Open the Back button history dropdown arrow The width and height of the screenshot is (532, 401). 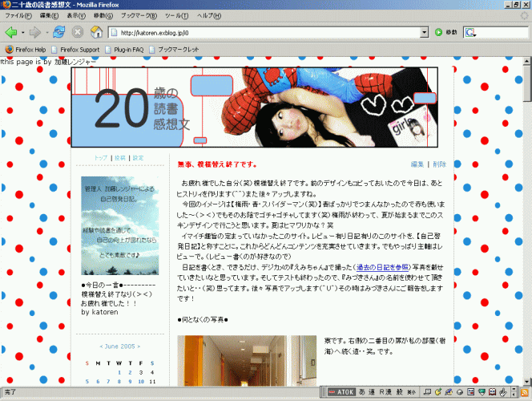pos(22,33)
